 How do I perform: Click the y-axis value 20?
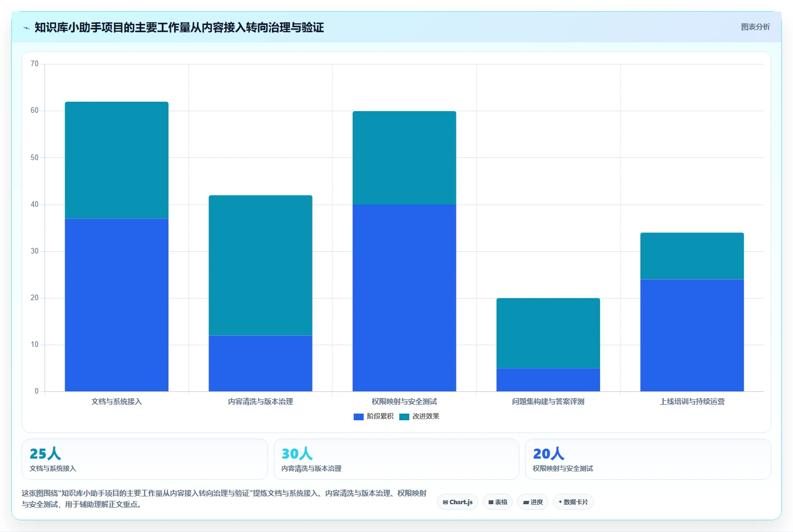[34, 298]
